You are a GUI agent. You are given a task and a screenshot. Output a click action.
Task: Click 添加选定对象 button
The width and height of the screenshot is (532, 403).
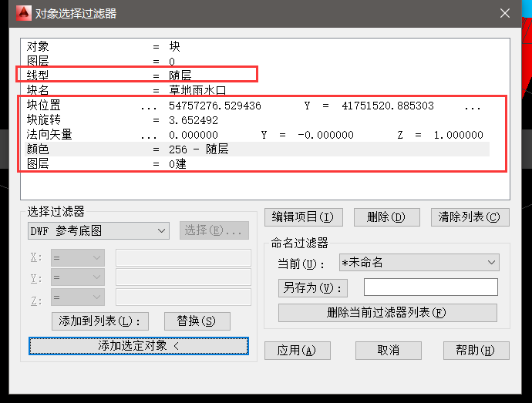point(139,346)
